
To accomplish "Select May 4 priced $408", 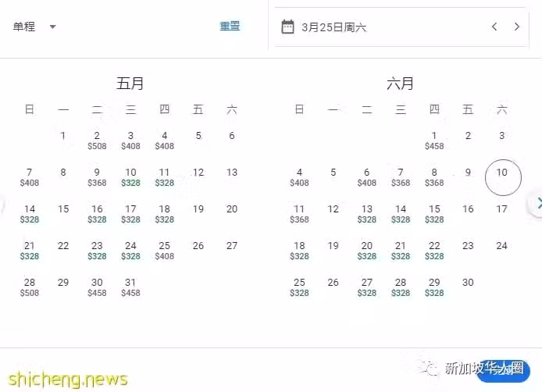I will (x=165, y=141).
